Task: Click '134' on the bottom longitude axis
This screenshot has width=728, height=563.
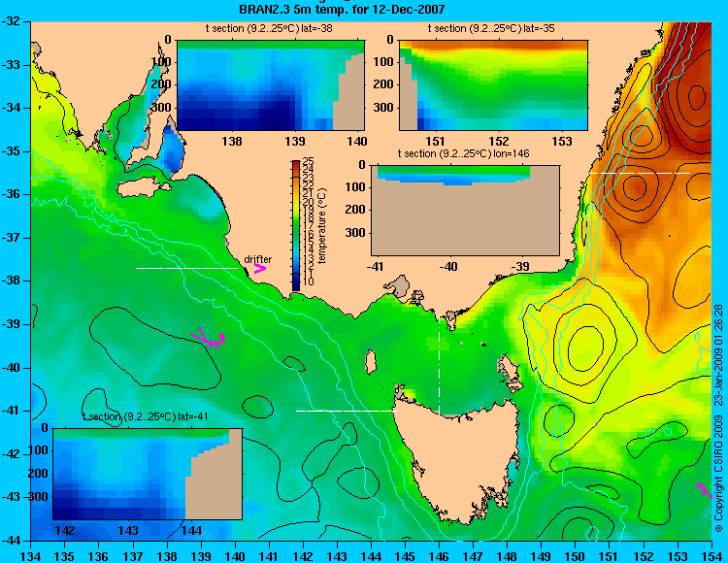Action: point(31,556)
